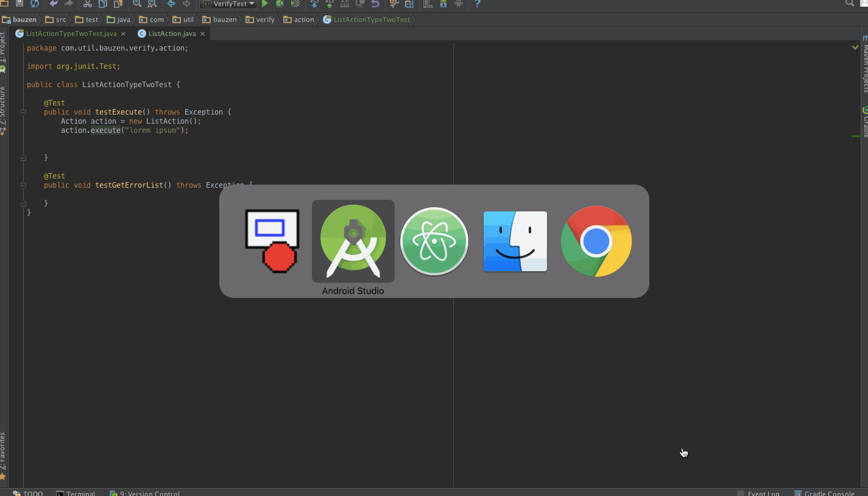Image resolution: width=868 pixels, height=496 pixels.
Task: Click the action breadcrumb folder
Action: point(299,19)
